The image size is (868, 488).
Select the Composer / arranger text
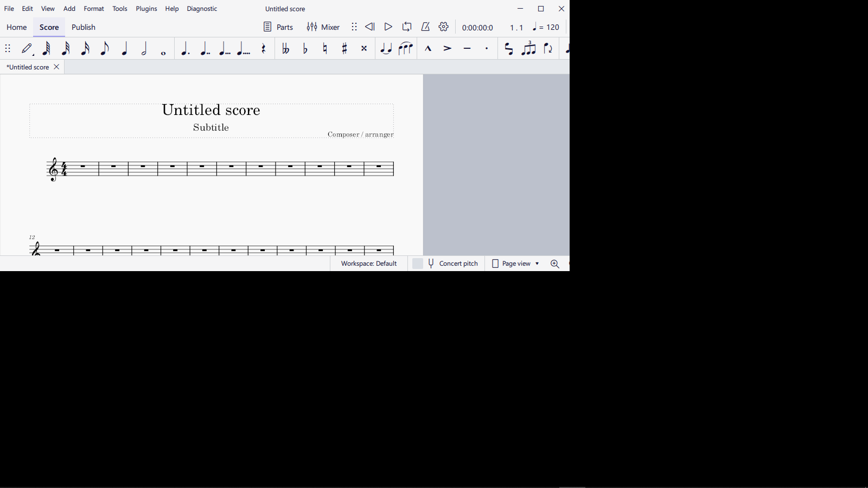pos(361,134)
